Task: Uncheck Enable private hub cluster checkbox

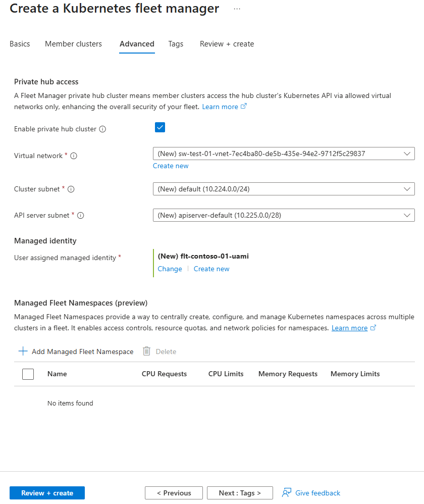Action: pyautogui.click(x=160, y=127)
